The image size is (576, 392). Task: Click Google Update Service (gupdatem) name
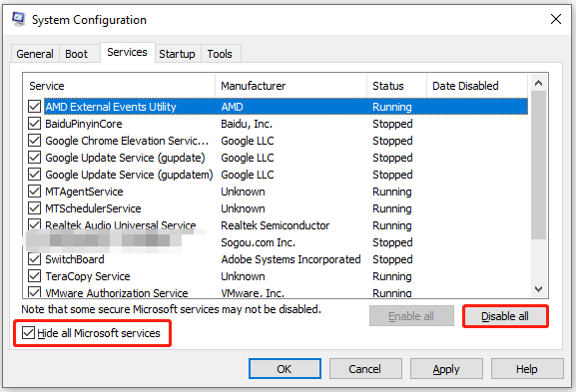(129, 175)
